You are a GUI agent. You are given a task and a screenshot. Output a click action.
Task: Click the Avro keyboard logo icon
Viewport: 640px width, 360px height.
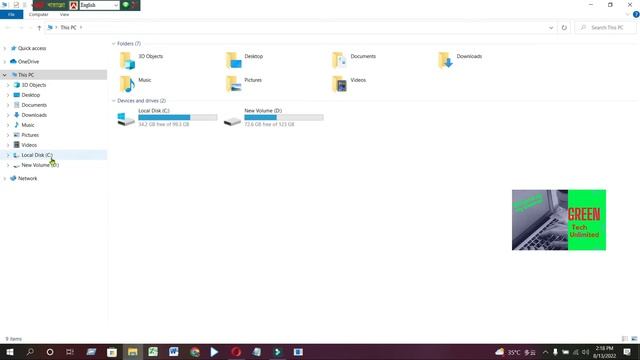[x=73, y=5]
